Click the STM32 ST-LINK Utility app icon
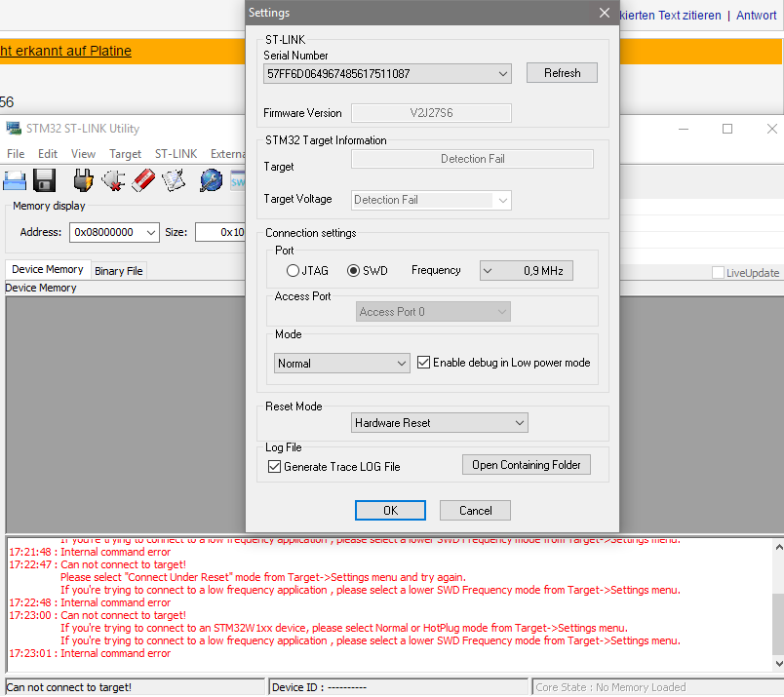The width and height of the screenshot is (784, 697). (x=14, y=129)
